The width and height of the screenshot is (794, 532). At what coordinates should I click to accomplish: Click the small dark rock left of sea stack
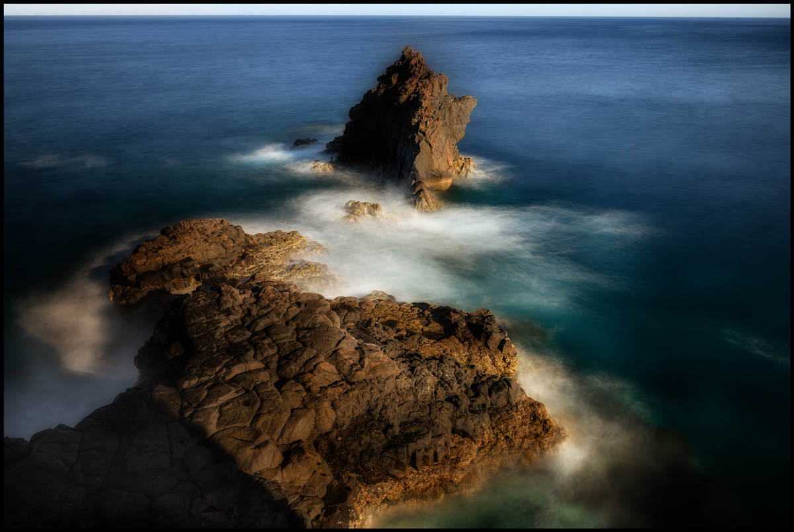(304, 142)
